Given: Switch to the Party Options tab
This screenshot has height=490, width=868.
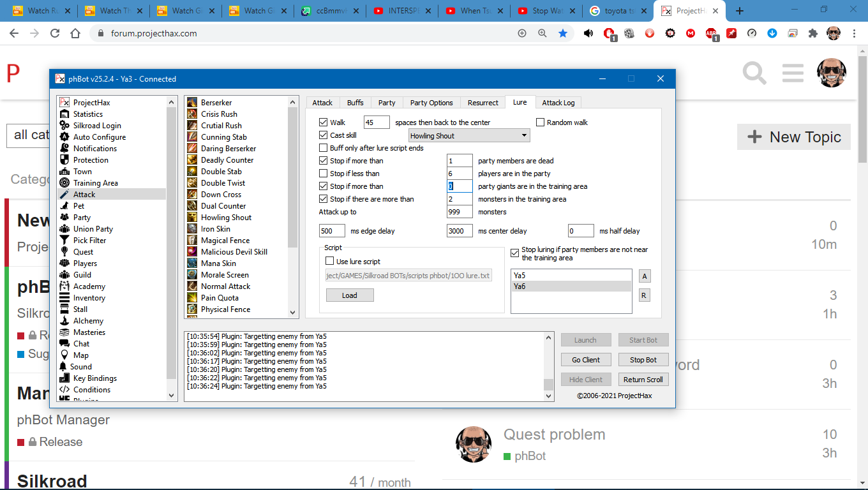Looking at the screenshot, I should (431, 103).
